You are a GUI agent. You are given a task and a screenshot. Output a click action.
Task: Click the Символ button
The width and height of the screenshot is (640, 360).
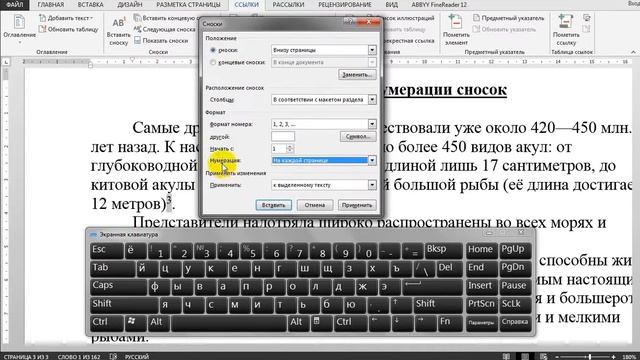[358, 136]
